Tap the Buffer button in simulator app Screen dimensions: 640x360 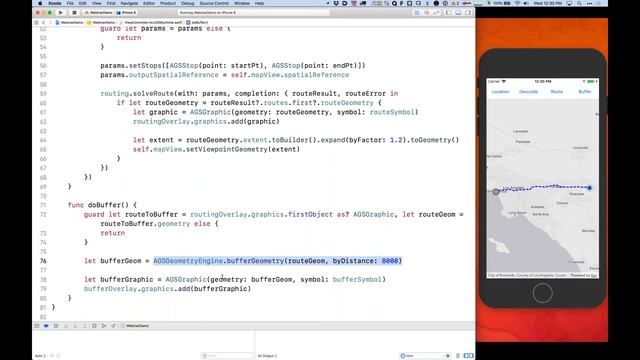tap(584, 91)
